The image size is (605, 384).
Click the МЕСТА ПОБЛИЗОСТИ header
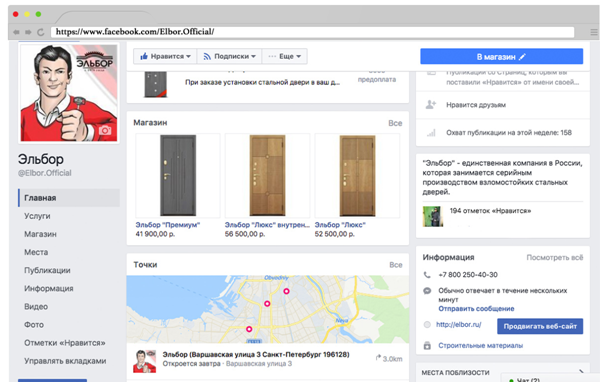point(455,373)
